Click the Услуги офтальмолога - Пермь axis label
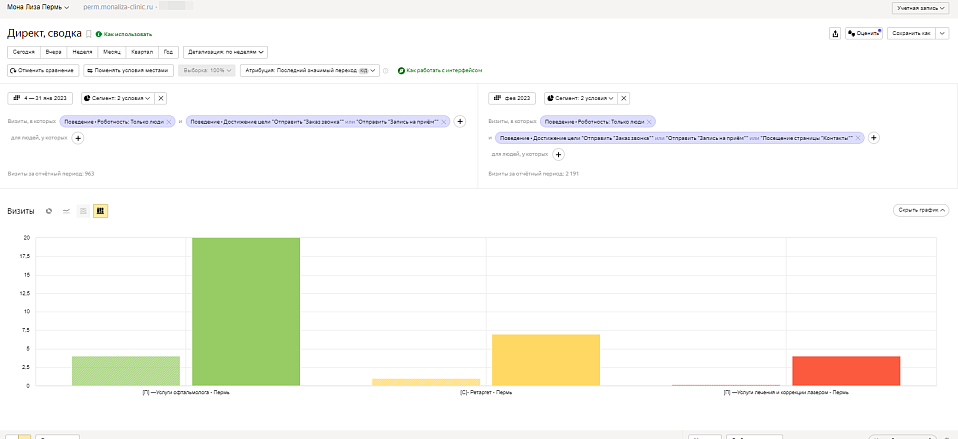This screenshot has width=958, height=439. (186, 393)
